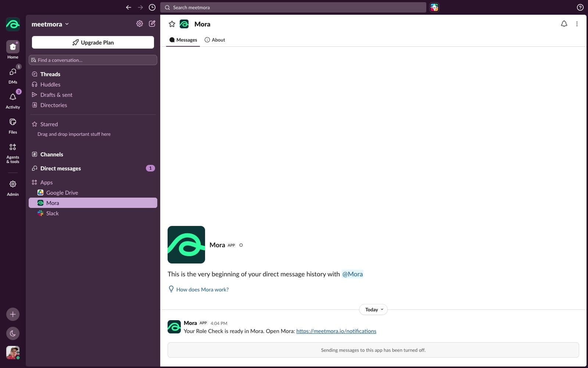Switch to the Messages tab
588x368 pixels.
183,40
